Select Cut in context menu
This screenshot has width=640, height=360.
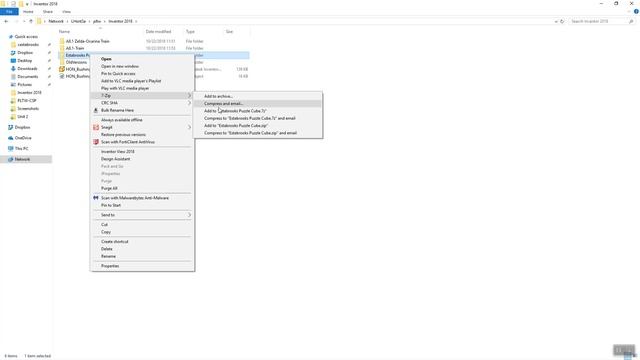coord(104,225)
